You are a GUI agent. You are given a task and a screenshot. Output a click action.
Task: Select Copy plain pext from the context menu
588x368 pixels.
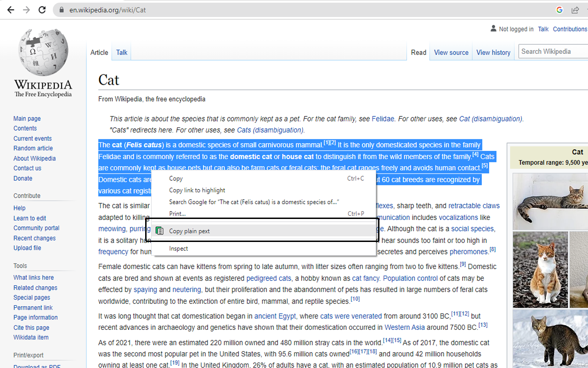tap(189, 230)
